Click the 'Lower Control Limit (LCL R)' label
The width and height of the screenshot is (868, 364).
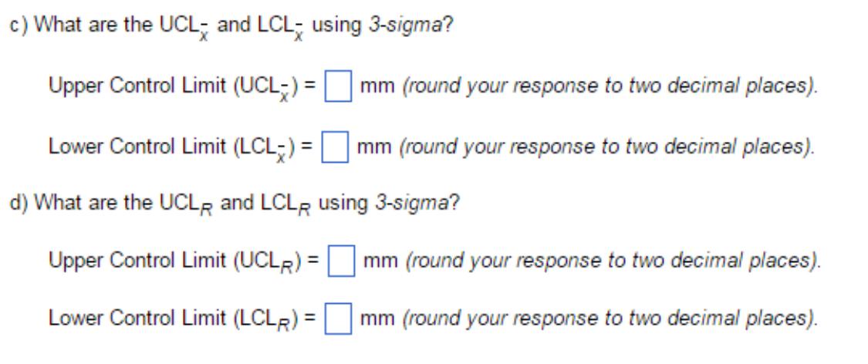coord(182,319)
